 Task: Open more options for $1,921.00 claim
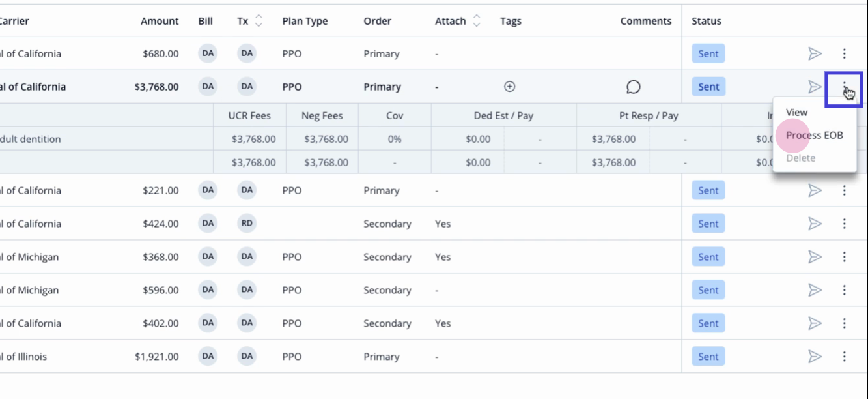point(845,357)
